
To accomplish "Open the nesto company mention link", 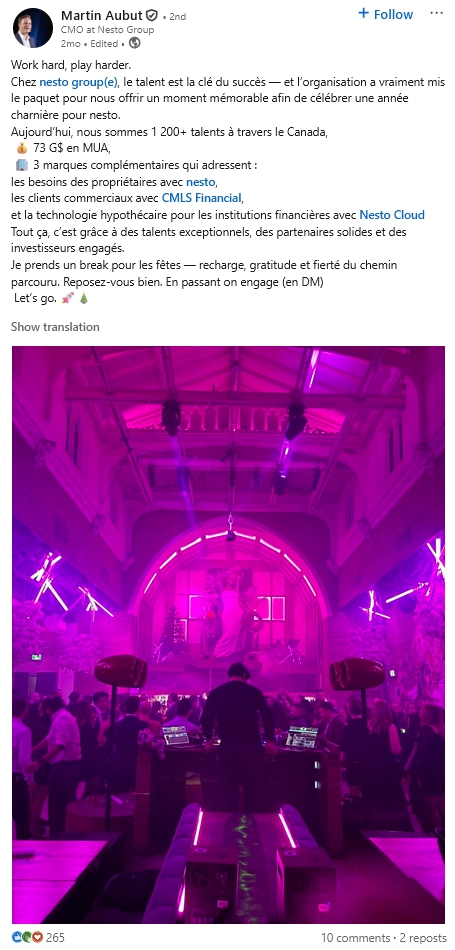I will tap(201, 181).
